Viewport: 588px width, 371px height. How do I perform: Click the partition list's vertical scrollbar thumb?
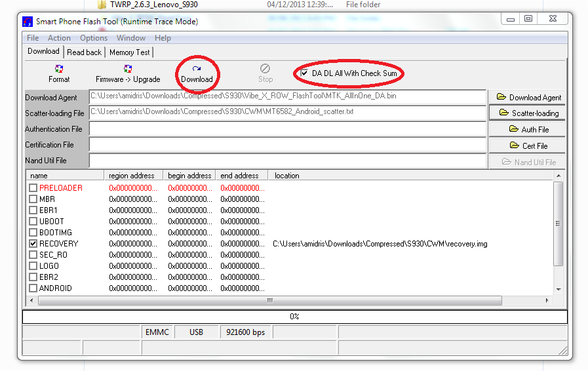(x=558, y=224)
